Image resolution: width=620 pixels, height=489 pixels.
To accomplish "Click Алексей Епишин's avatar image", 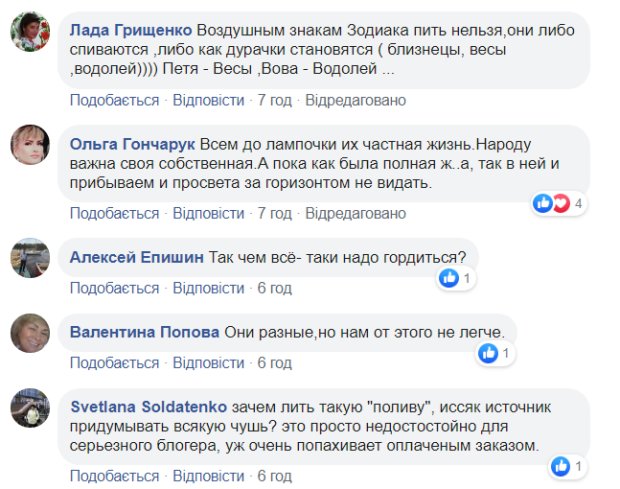I will pos(30,254).
